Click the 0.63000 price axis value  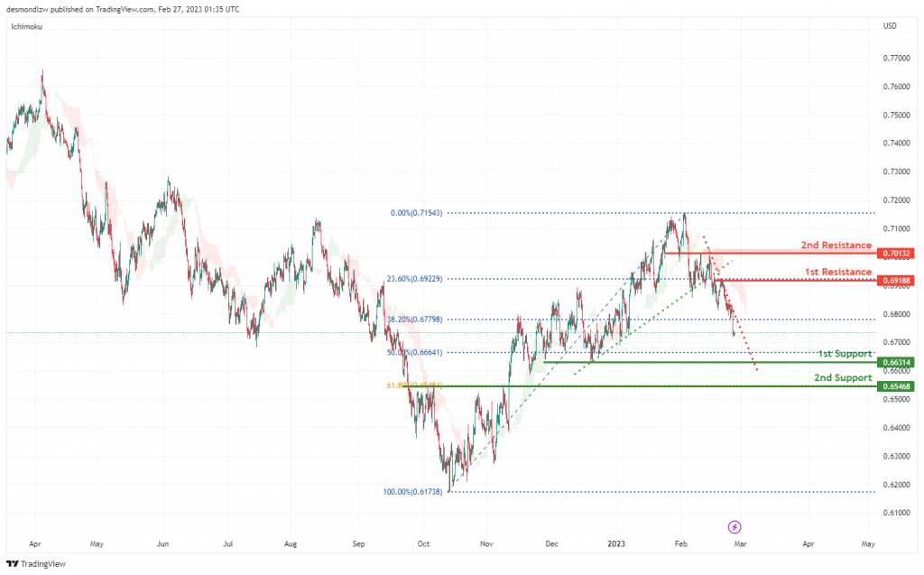[x=896, y=457]
